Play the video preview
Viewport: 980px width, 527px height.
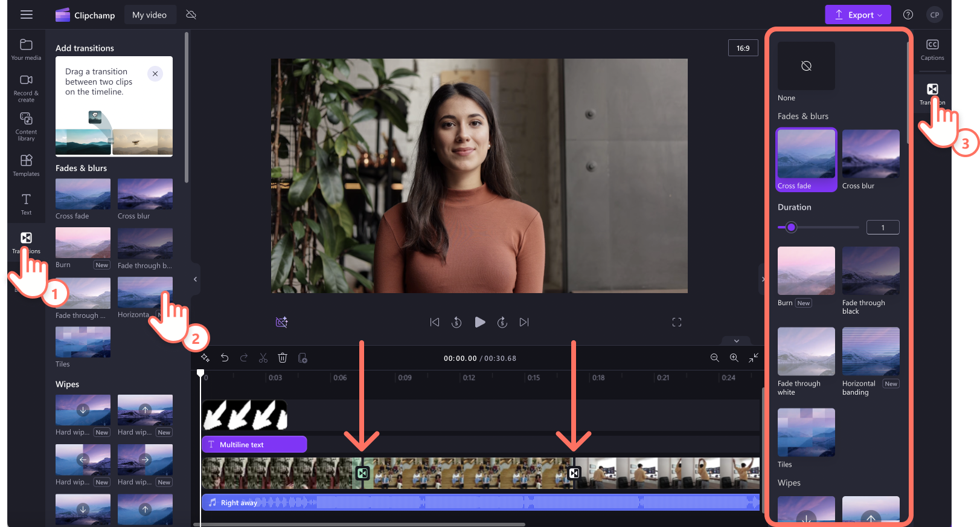pyautogui.click(x=479, y=322)
